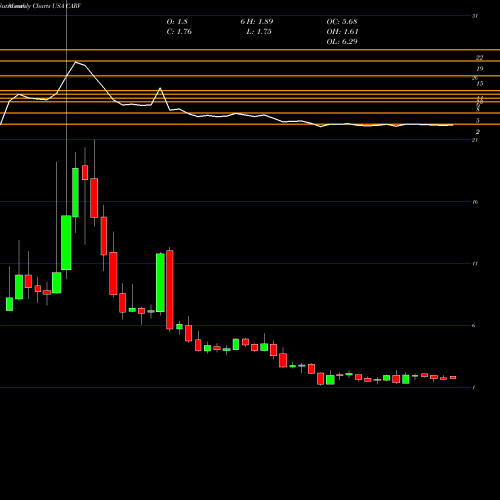Click the 'OH: 1.61' value
The height and width of the screenshot is (500, 500).
pyautogui.click(x=342, y=32)
